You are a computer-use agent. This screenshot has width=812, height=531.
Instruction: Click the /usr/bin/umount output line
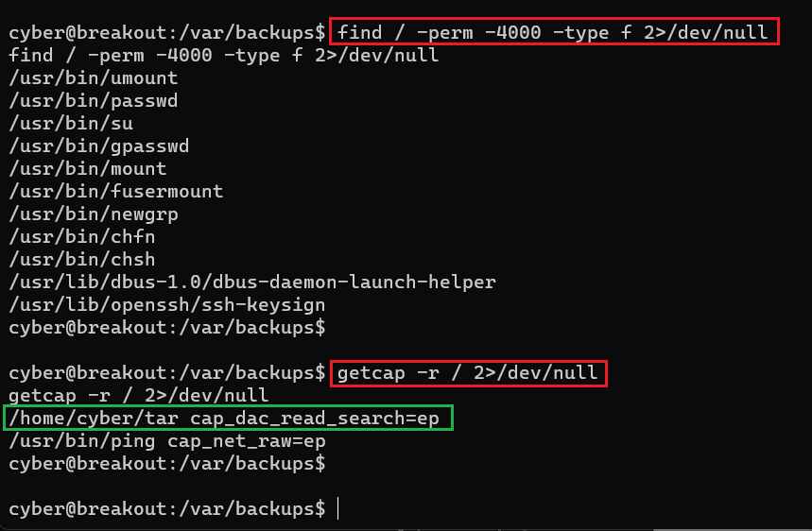pos(93,77)
